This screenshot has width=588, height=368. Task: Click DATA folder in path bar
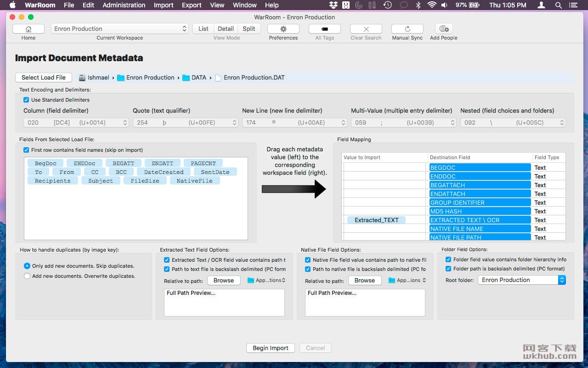point(194,78)
